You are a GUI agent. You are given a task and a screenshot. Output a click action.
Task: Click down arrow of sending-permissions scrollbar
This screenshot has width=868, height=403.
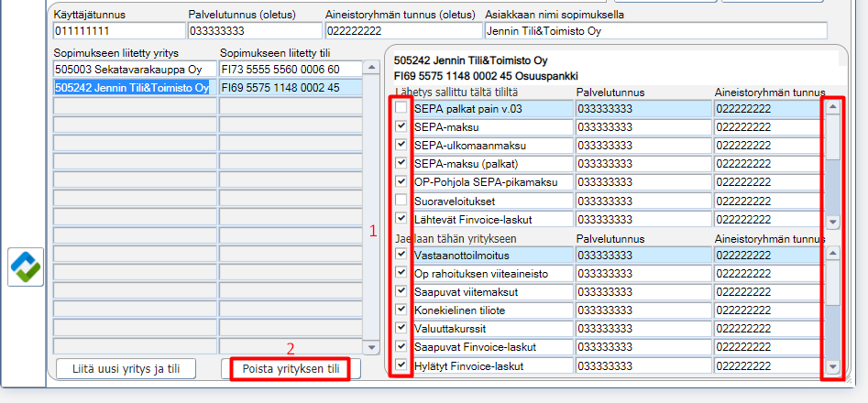832,222
